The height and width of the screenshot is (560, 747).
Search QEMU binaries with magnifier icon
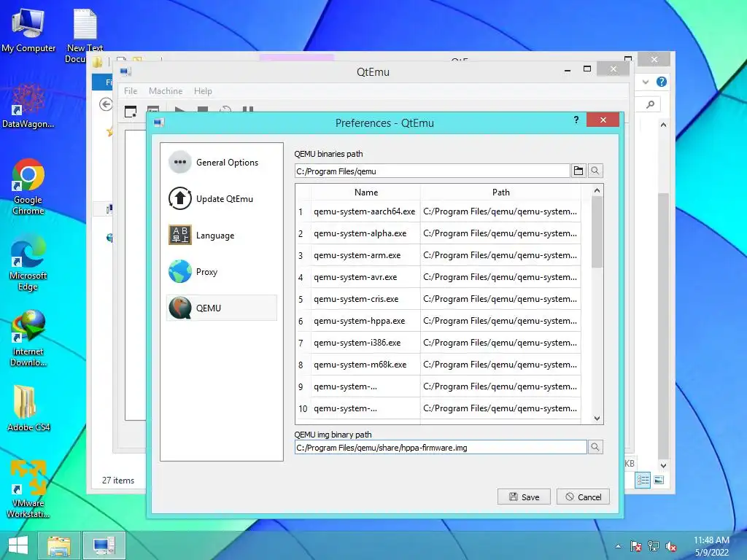[595, 171]
